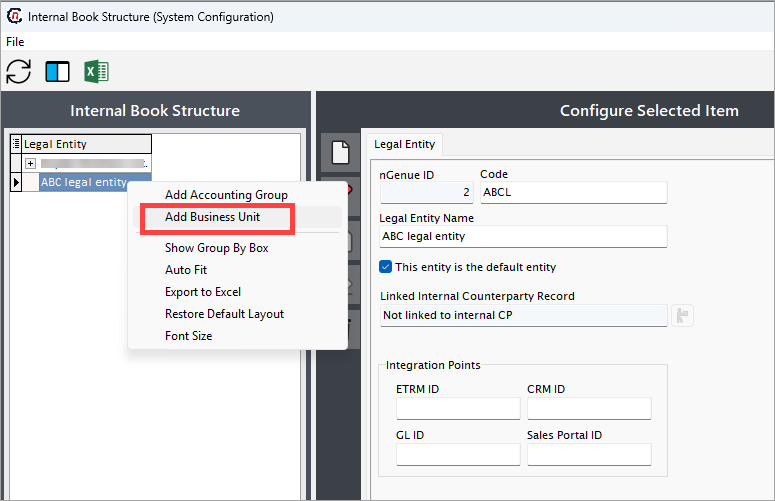This screenshot has width=775, height=501.
Task: Click the row indicator arrow for ABC legal entity
Action: click(x=16, y=182)
